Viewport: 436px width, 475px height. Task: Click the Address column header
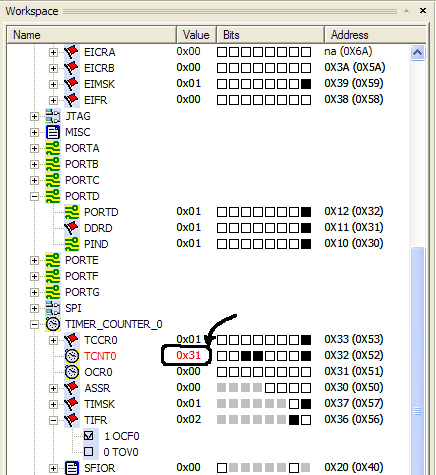pos(375,35)
